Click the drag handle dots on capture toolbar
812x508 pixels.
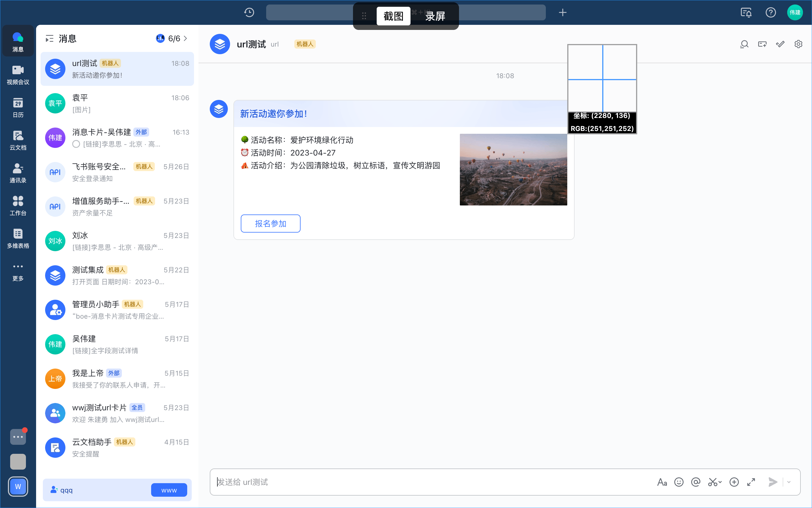coord(364,16)
